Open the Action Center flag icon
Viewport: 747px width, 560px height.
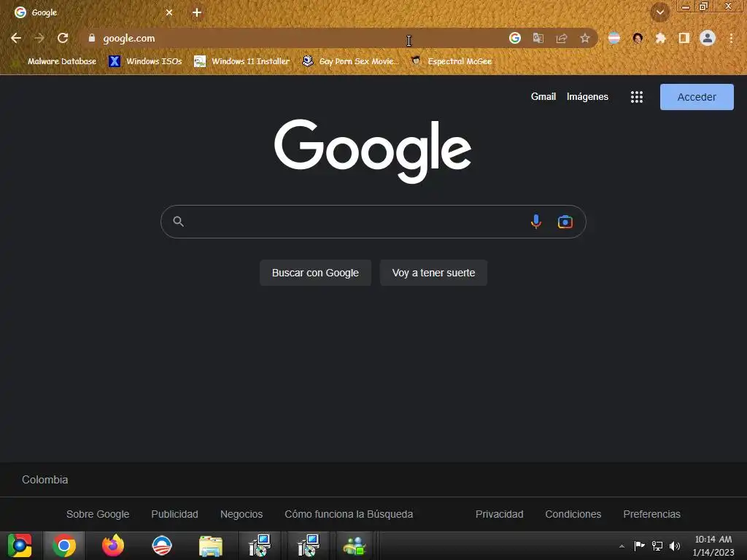coord(639,545)
